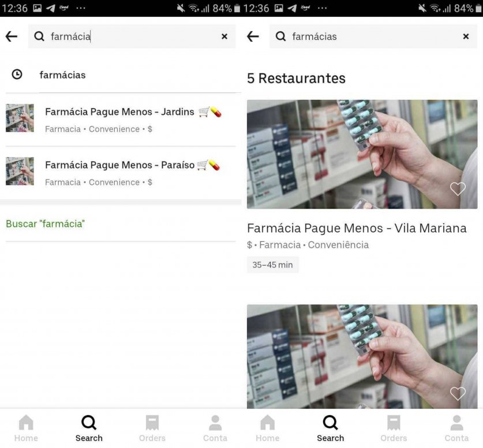Viewport: 483px width, 448px height.
Task: Tap muted sound icon in right status bar
Action: 422,8
